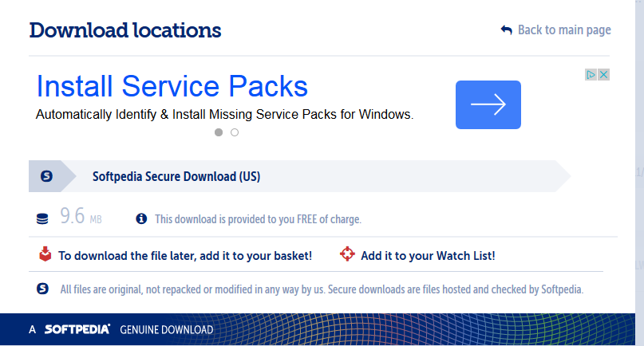
Task: Close the Install Service Packs ad
Action: click(x=603, y=75)
